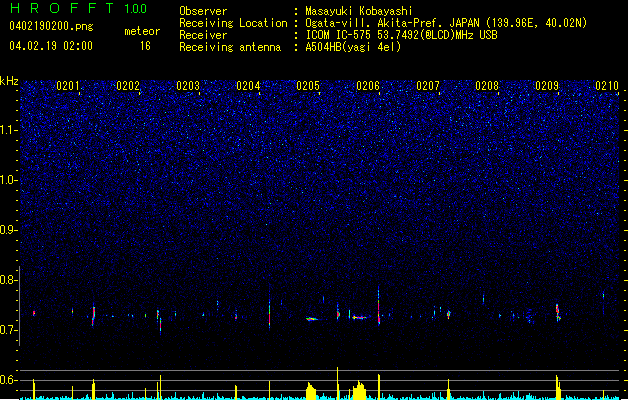Click the 0203 time marker

(x=188, y=86)
